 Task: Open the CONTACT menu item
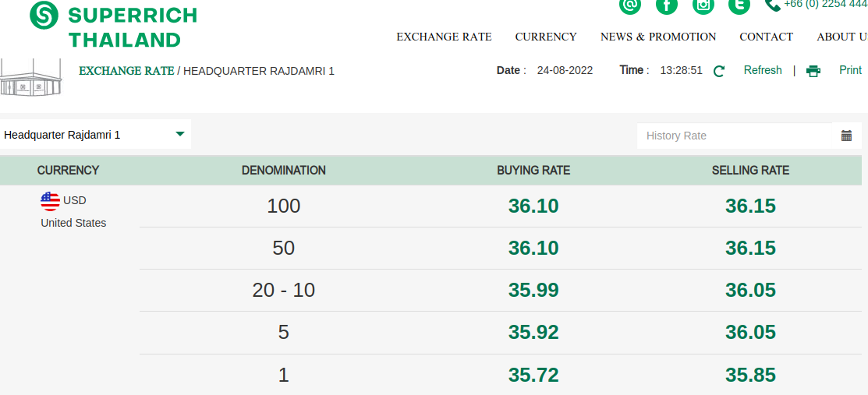pyautogui.click(x=766, y=37)
